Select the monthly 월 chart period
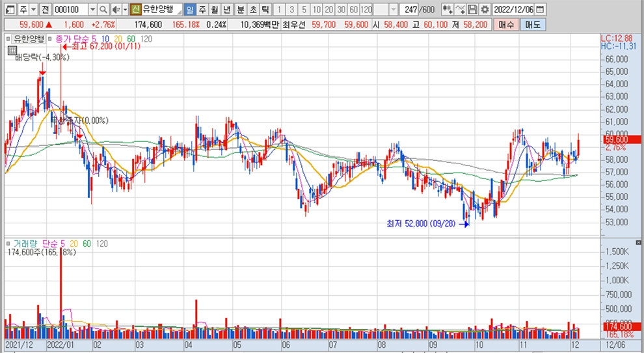 (x=213, y=10)
